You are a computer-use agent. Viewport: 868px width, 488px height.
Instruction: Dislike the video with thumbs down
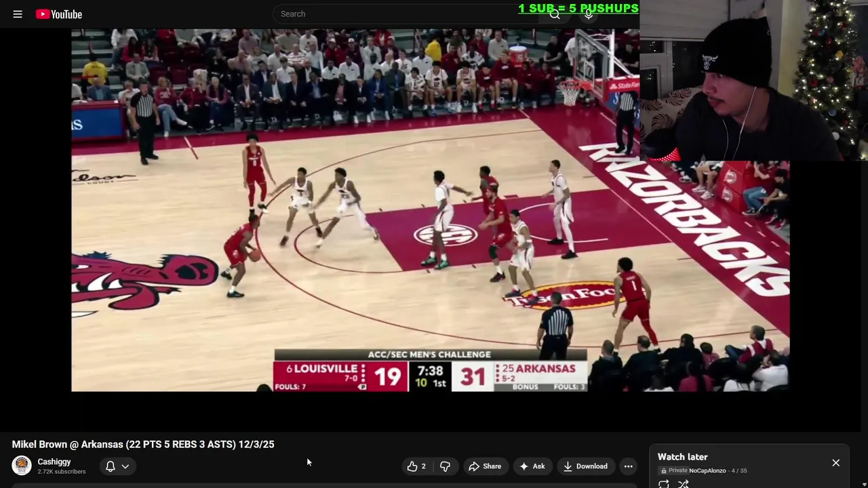(x=446, y=466)
